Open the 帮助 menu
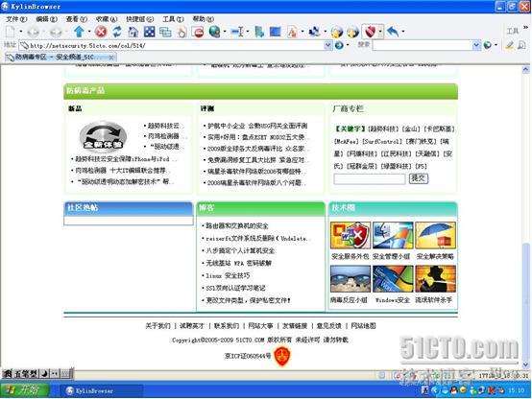The height and width of the screenshot is (399, 532). click(x=204, y=19)
